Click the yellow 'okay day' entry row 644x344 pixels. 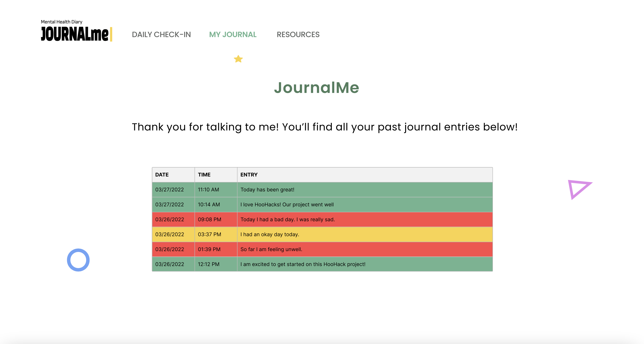[270, 234]
